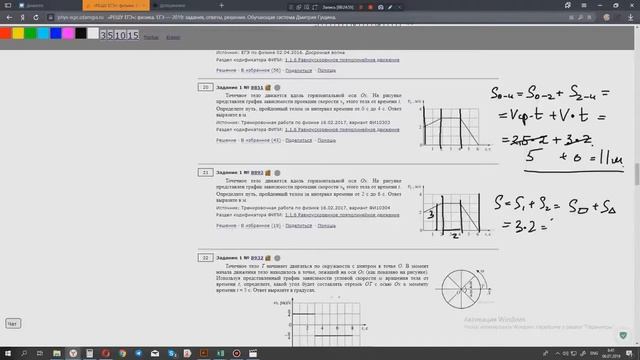Click 'Поделиться' link under task 21
The height and width of the screenshot is (360, 640).
[298, 226]
